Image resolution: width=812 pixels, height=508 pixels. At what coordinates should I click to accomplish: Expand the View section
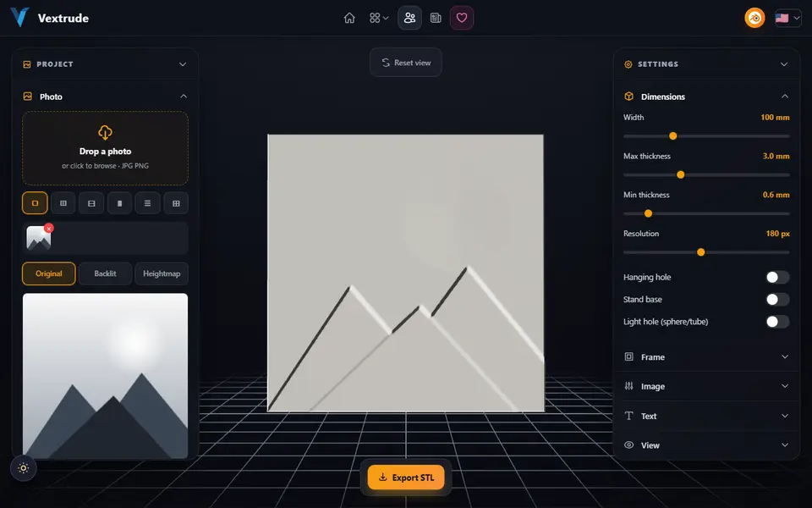pos(706,445)
